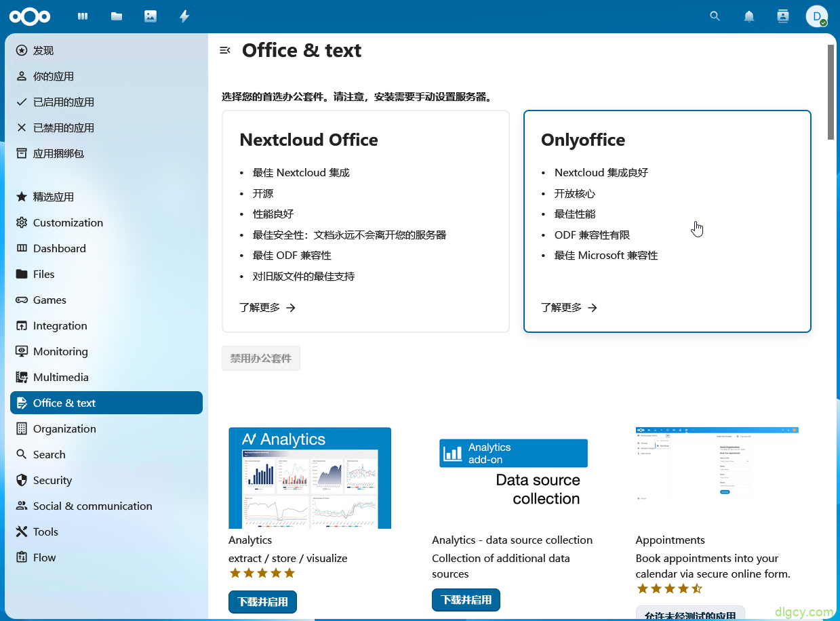The height and width of the screenshot is (621, 840).
Task: Open the contacts menu icon
Action: pyautogui.click(x=783, y=16)
